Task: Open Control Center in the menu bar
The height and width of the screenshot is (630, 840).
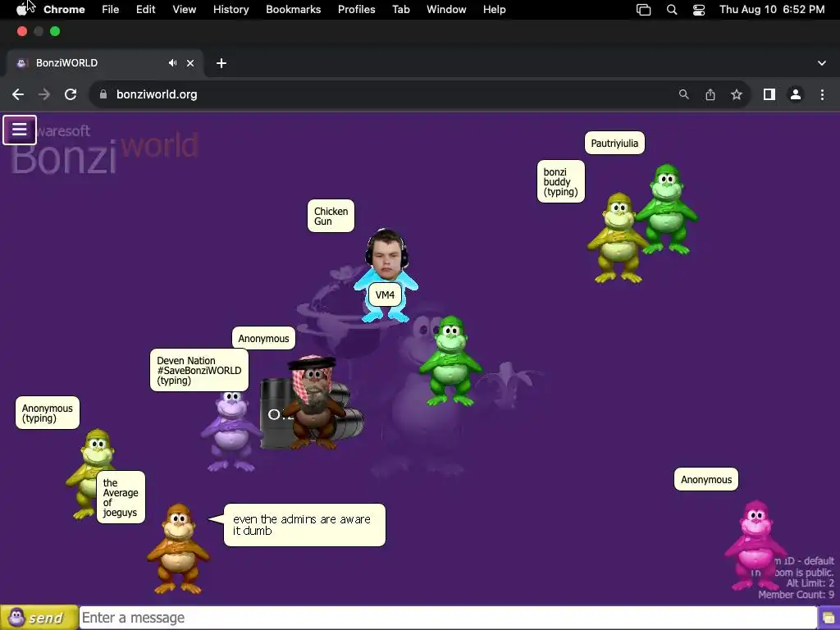Action: (x=699, y=10)
